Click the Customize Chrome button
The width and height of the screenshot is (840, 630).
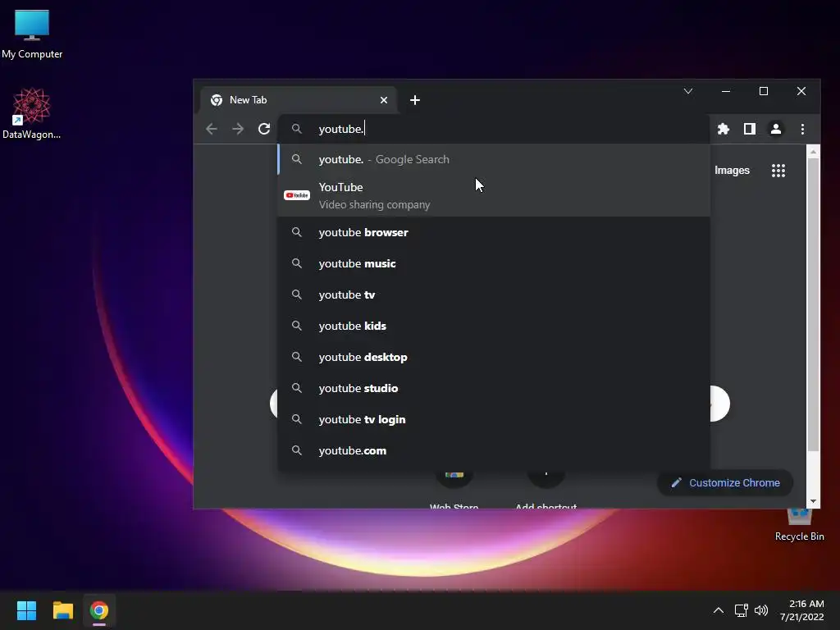click(725, 482)
